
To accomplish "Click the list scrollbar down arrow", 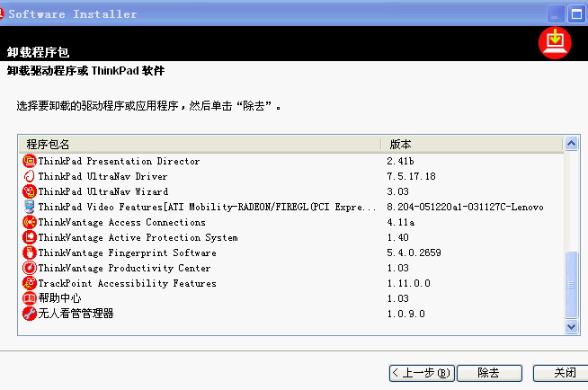I will pyautogui.click(x=571, y=327).
